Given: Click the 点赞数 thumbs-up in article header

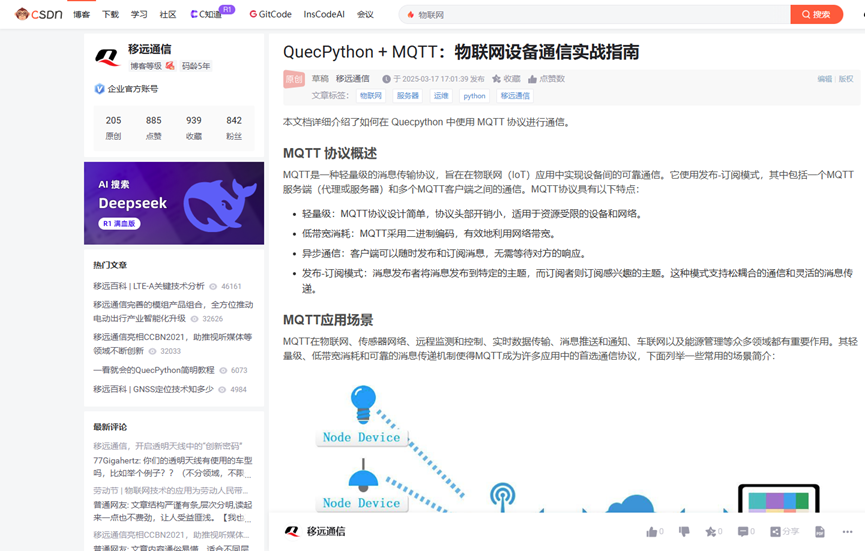Looking at the screenshot, I should pyautogui.click(x=532, y=79).
